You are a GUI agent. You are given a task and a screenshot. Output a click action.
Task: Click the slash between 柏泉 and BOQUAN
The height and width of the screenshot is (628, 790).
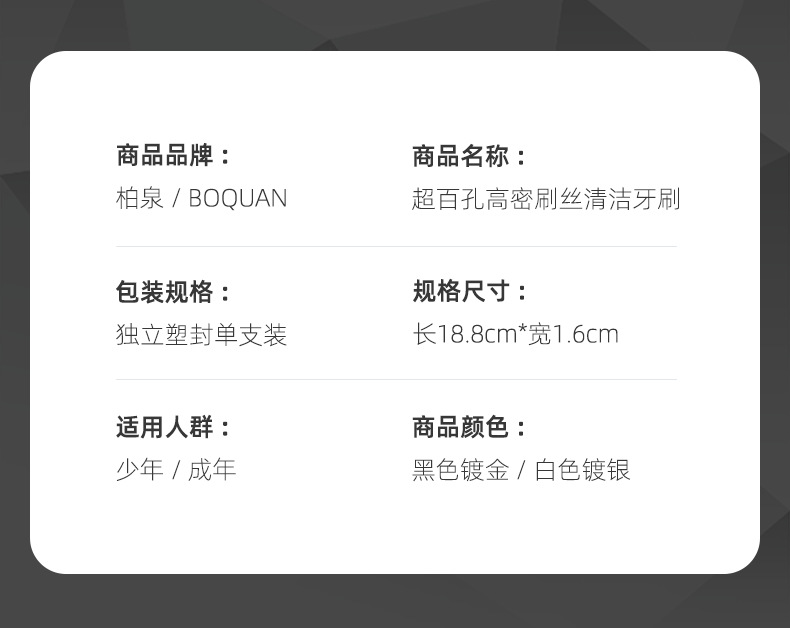(176, 198)
